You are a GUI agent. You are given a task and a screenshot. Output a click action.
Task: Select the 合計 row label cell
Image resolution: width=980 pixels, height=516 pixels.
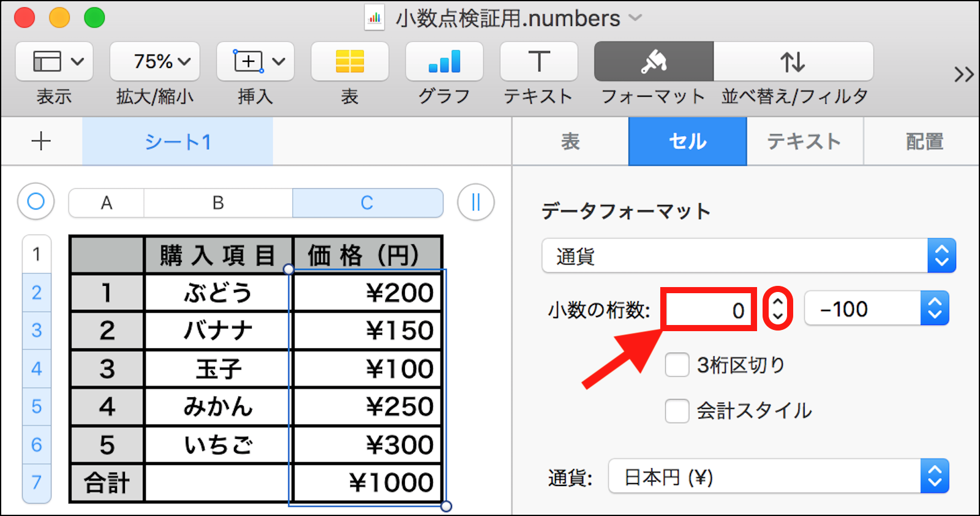(x=107, y=482)
